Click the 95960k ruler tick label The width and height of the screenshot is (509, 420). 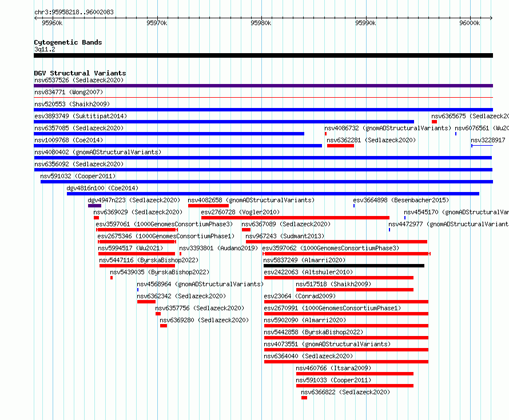click(52, 23)
